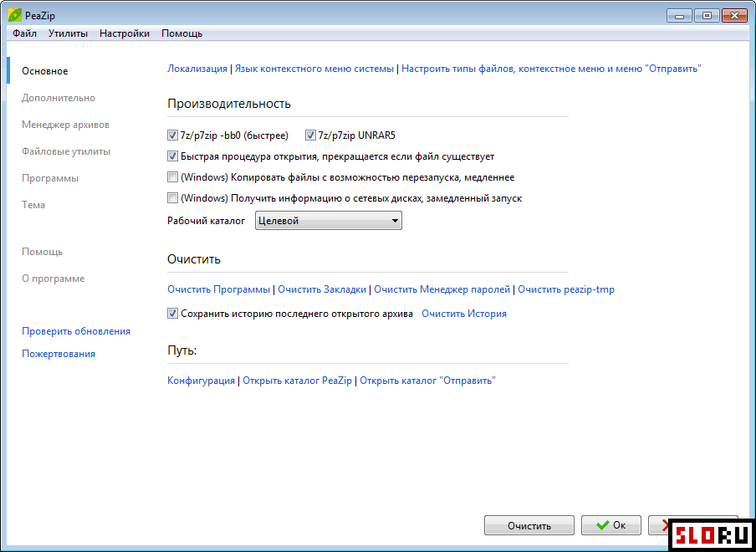Viewport: 756px width, 552px height.
Task: Click Очистить Закладки link
Action: [x=322, y=289]
